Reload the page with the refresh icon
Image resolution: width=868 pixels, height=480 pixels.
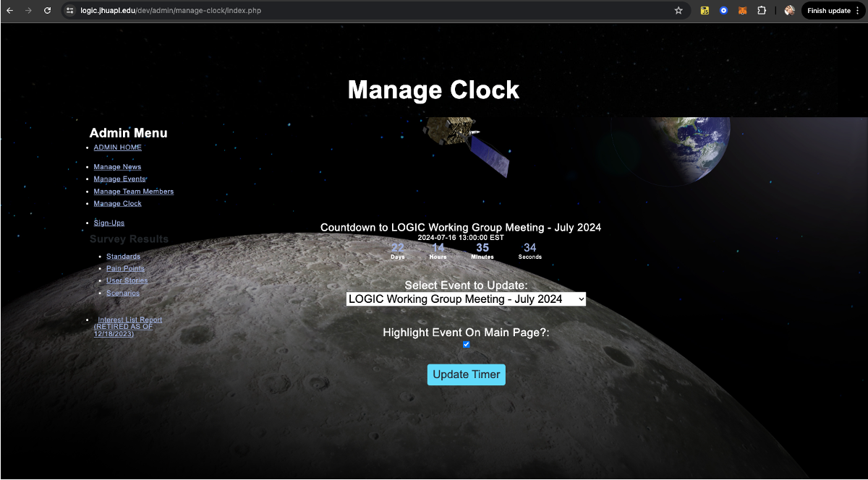(x=47, y=11)
